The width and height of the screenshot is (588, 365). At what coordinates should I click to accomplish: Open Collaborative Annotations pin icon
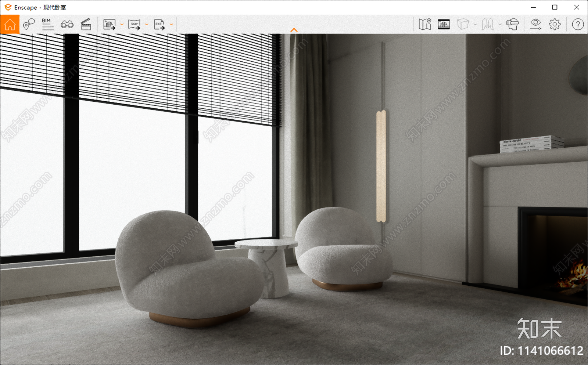29,25
